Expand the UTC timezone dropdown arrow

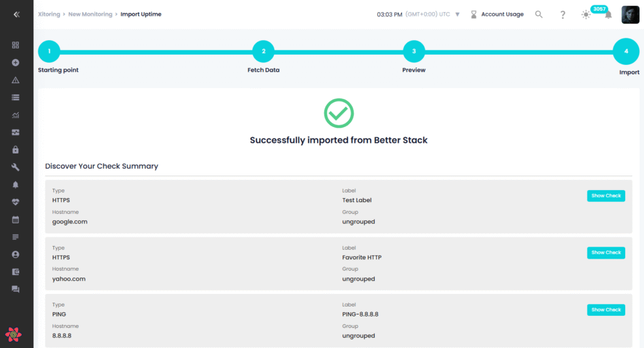[x=457, y=14]
